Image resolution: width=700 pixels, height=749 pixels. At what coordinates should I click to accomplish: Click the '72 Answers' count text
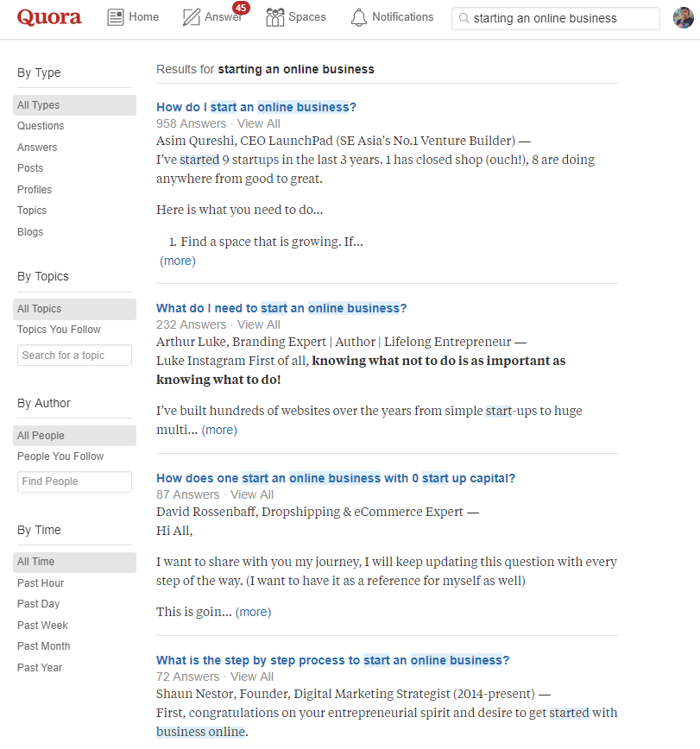click(x=188, y=677)
